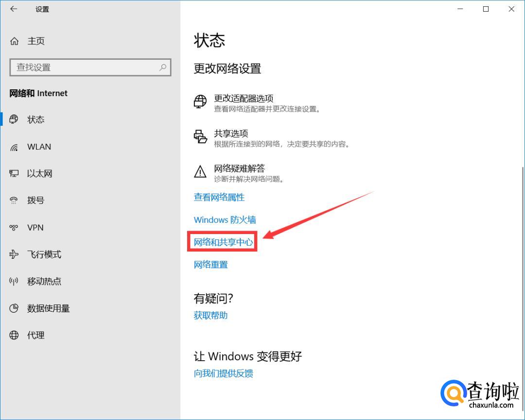
Task: Click the back arrow in Settings title bar
Action: [x=14, y=9]
